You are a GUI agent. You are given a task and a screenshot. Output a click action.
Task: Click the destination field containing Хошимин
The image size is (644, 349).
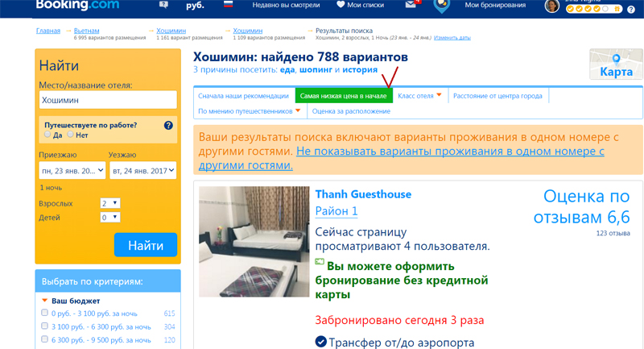pyautogui.click(x=108, y=100)
